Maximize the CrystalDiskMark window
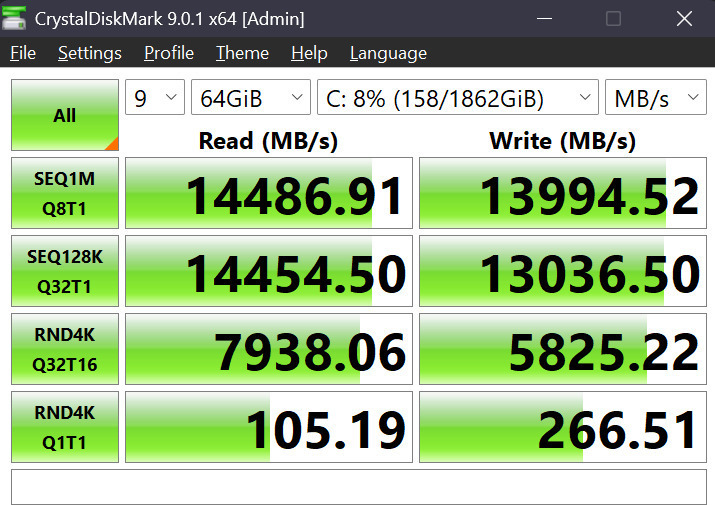The width and height of the screenshot is (715, 505). 613,18
